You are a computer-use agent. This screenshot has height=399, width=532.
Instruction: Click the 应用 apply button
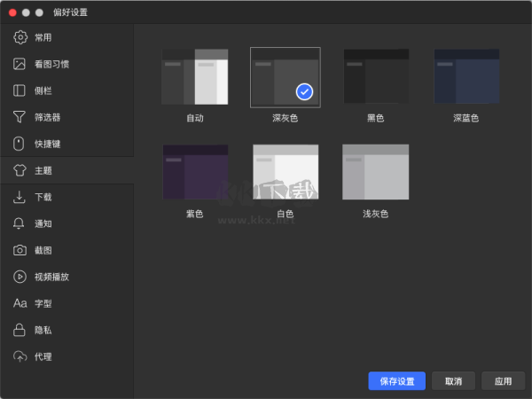click(503, 380)
